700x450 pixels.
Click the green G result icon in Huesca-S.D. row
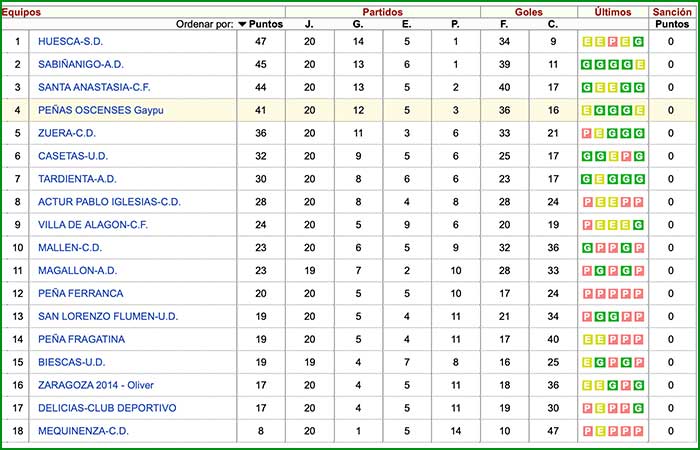click(637, 42)
